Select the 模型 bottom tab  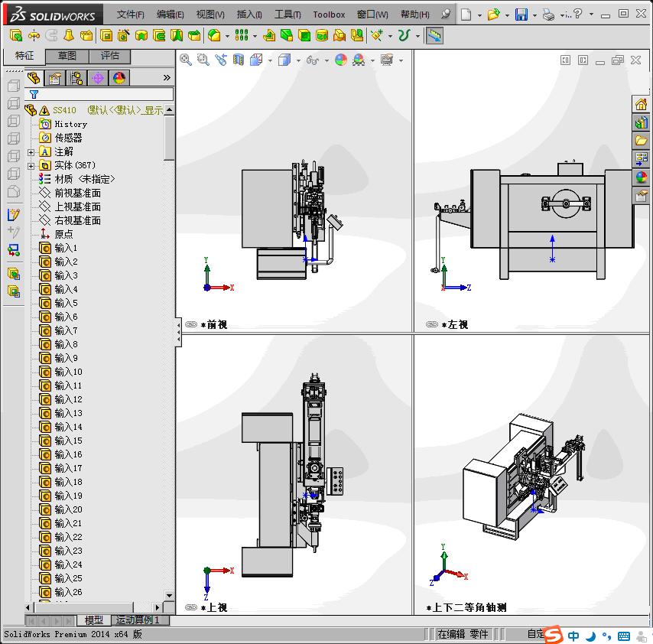(94, 620)
